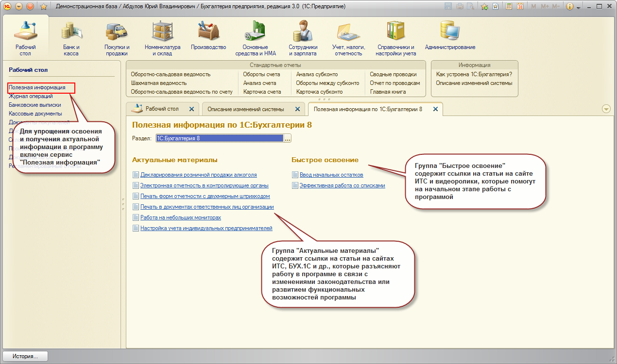Open Отчет по проводкам
The image size is (617, 364).
tap(395, 83)
